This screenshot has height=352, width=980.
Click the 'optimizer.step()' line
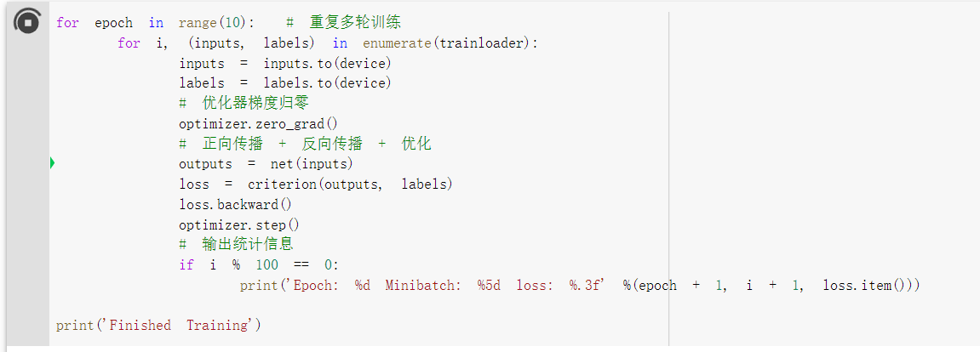238,225
